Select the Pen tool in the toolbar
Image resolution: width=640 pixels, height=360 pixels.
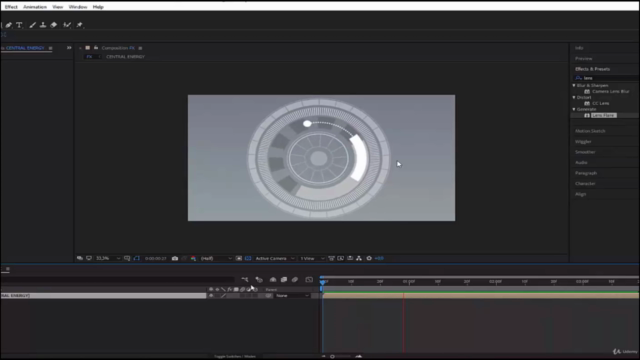pos(9,25)
